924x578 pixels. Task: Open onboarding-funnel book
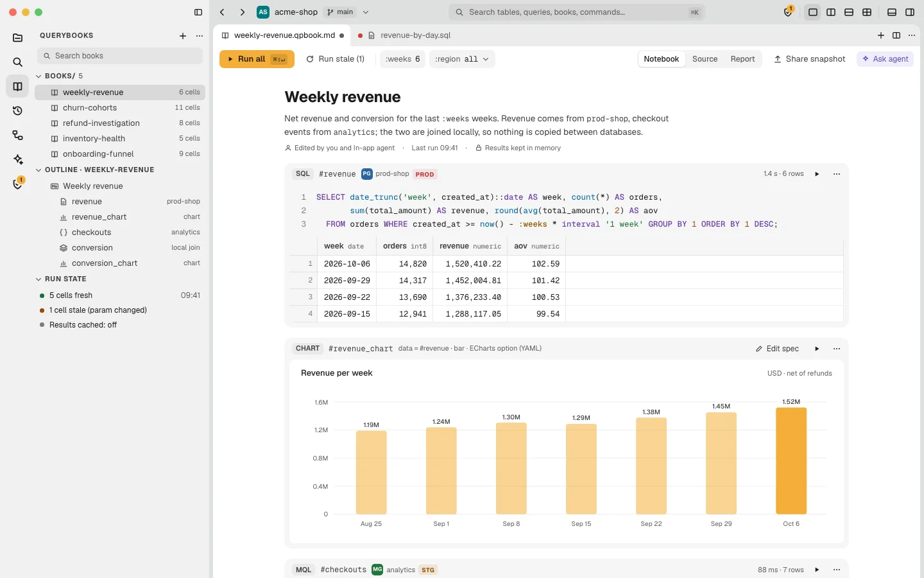tap(120, 154)
